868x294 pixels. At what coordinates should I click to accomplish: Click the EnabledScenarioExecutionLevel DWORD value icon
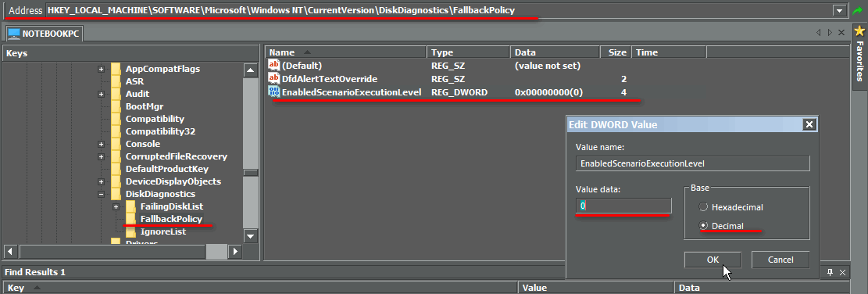[274, 92]
